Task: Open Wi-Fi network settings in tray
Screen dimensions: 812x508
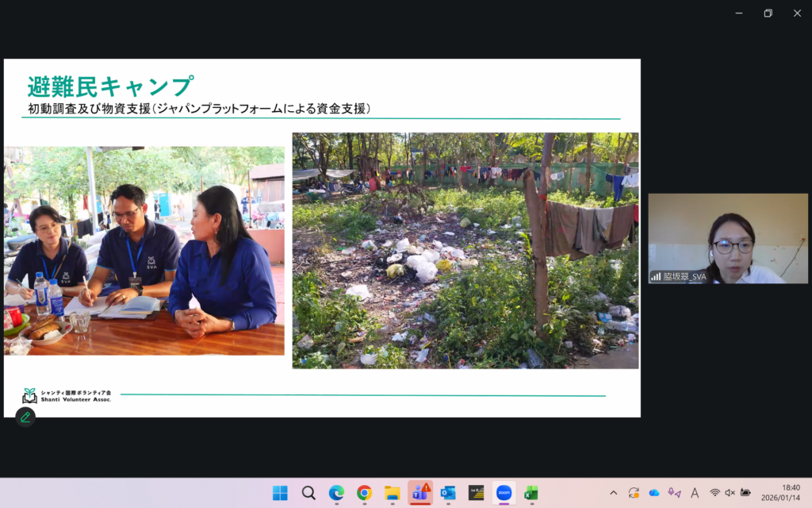Action: [715, 493]
